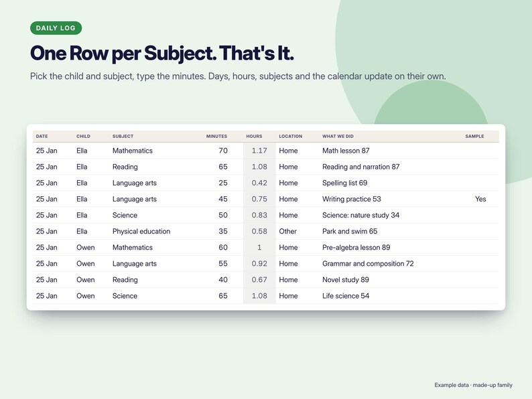532x399 pixels.
Task: Select the SAMPLE column header
Action: pos(474,137)
